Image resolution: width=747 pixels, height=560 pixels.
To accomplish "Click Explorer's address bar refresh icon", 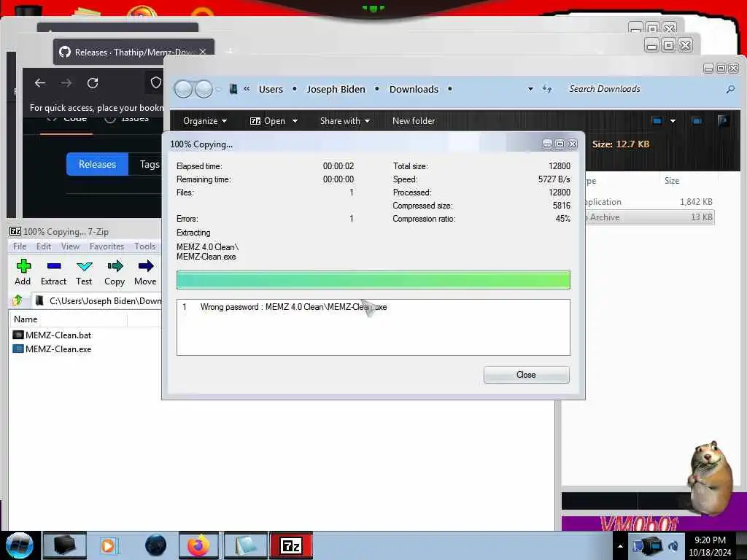I will click(547, 89).
